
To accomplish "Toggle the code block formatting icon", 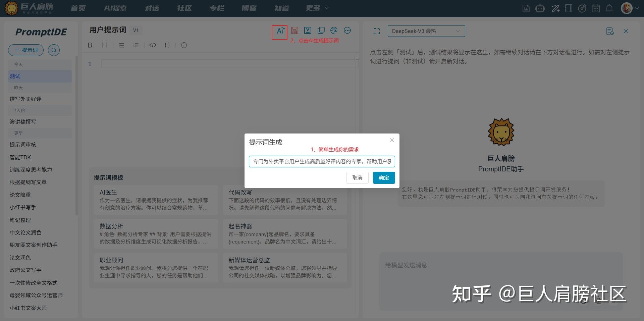I will coord(153,45).
